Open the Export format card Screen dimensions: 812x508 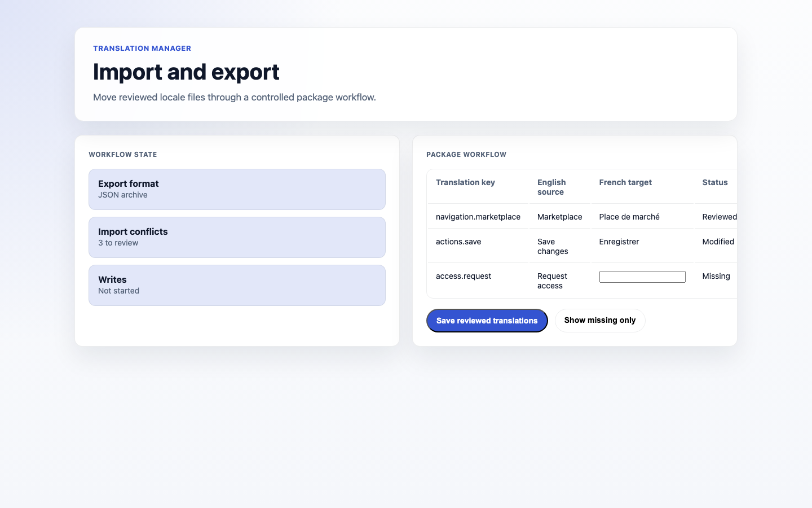(x=237, y=189)
